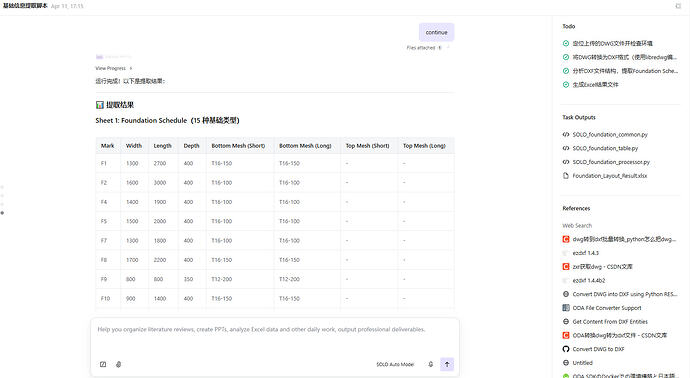
Task: Click length value 2000 in row F5
Action: pos(160,221)
